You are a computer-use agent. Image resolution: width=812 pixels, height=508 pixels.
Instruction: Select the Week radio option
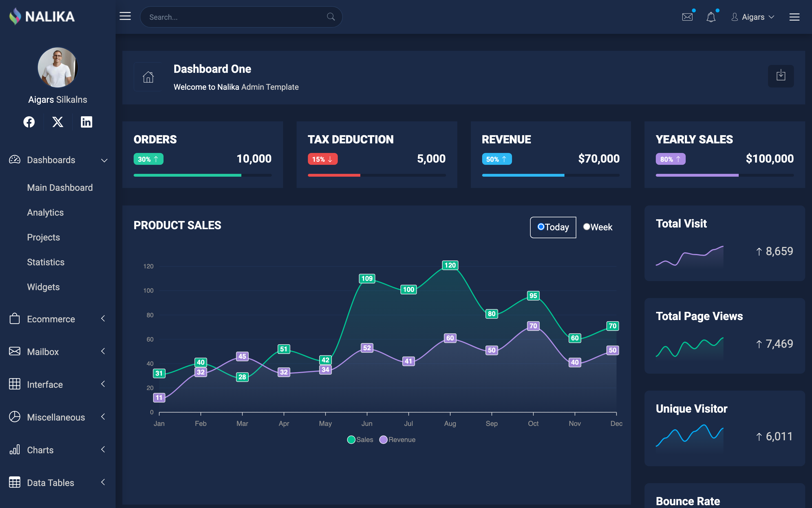pyautogui.click(x=586, y=227)
